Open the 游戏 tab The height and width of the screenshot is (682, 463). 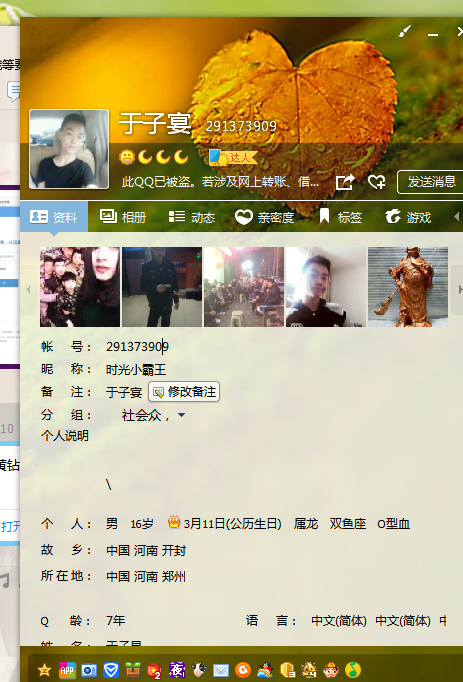click(x=408, y=217)
